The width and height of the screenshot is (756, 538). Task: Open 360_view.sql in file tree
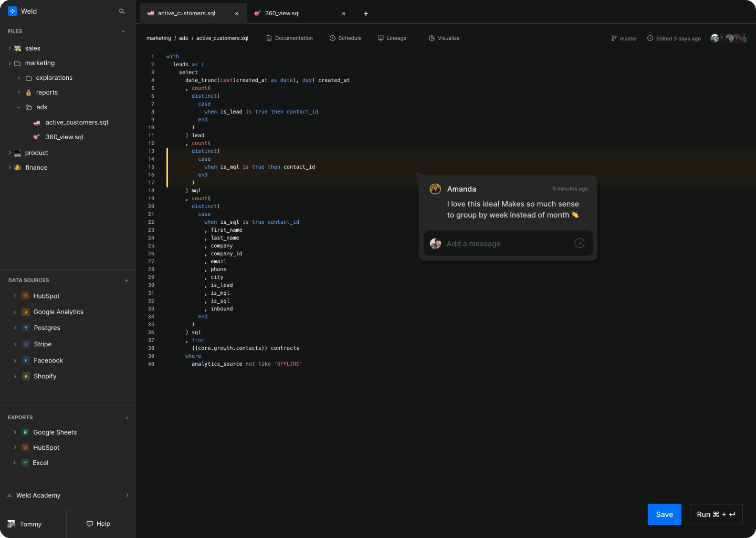coord(64,137)
